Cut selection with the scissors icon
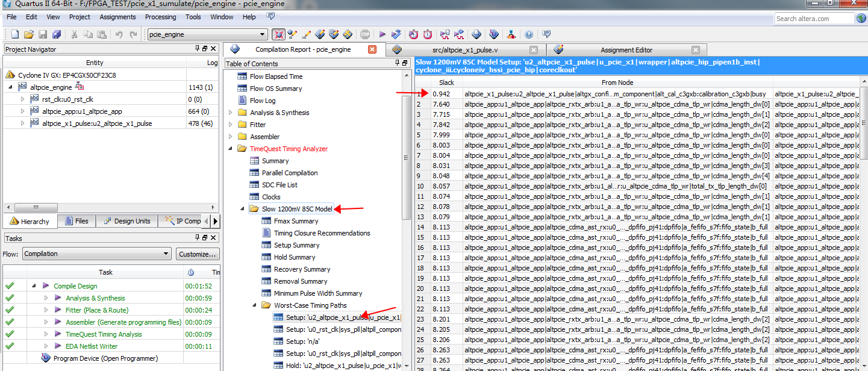868x371 pixels. tap(74, 34)
